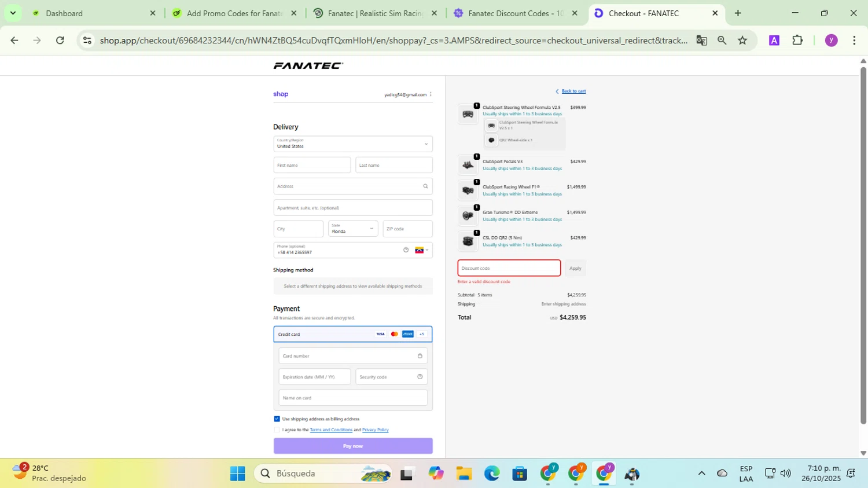Close the Fanatec Discount Codes tab
Screen dimensions: 868x488
click(574, 13)
